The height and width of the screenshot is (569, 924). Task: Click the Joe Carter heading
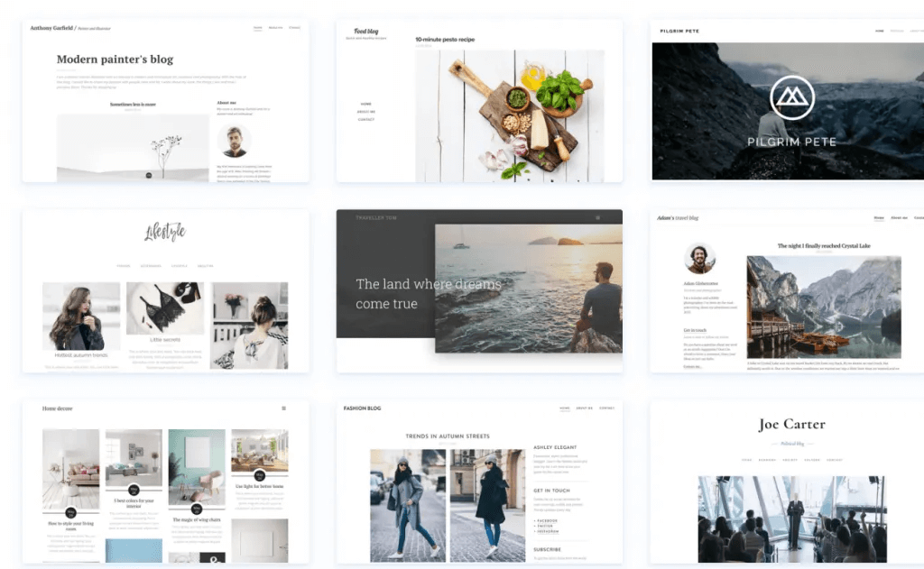(792, 424)
